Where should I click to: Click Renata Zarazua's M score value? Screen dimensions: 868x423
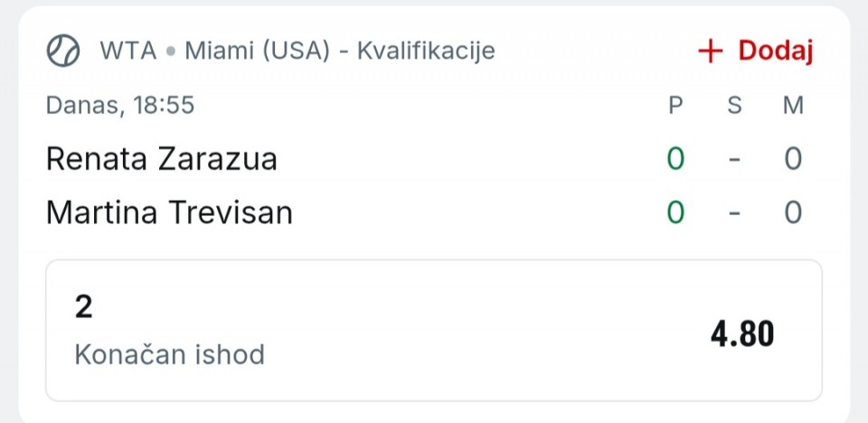(x=793, y=159)
